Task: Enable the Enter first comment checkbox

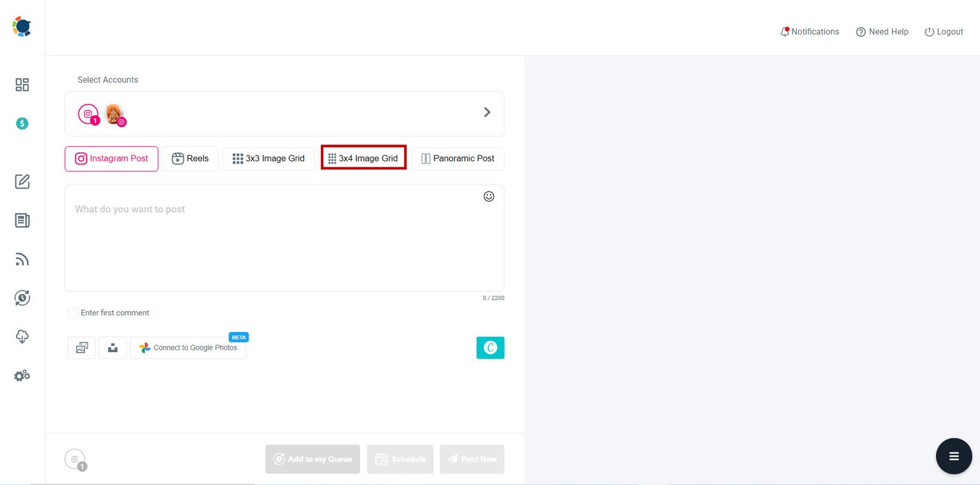Action: point(73,313)
